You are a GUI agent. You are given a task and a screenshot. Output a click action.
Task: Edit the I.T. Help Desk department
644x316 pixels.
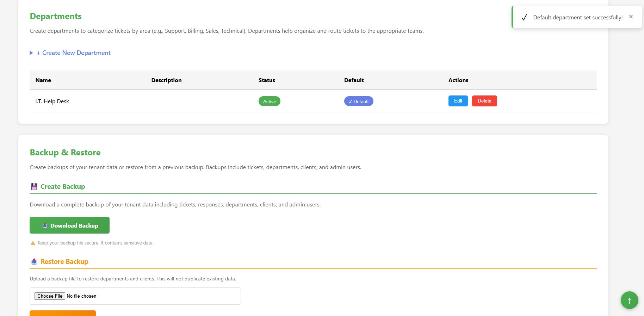point(458,101)
